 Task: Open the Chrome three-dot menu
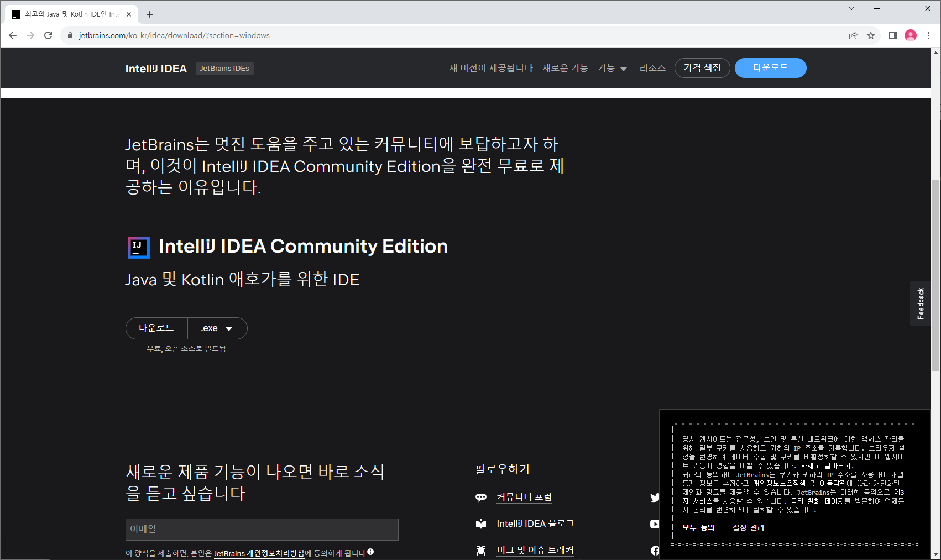pyautogui.click(x=928, y=35)
